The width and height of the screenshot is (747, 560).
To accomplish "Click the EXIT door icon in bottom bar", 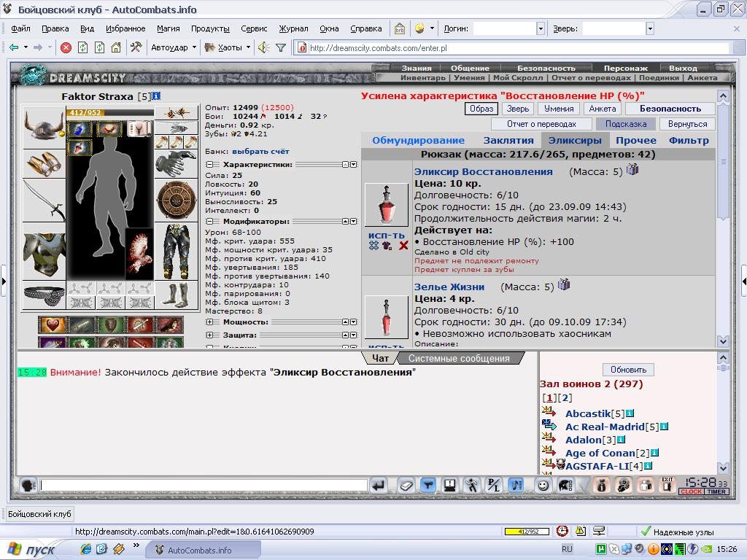I will point(667,485).
